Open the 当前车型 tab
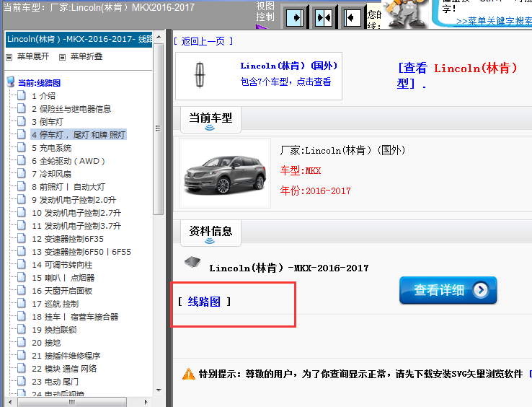The height and width of the screenshot is (407, 532). tap(210, 120)
